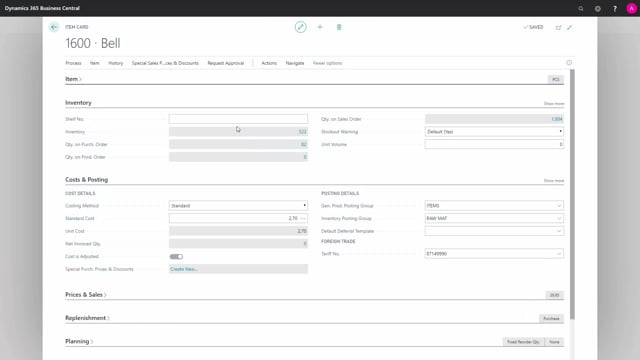Go back using the arrow icon
This screenshot has width=640, height=360.
54,27
